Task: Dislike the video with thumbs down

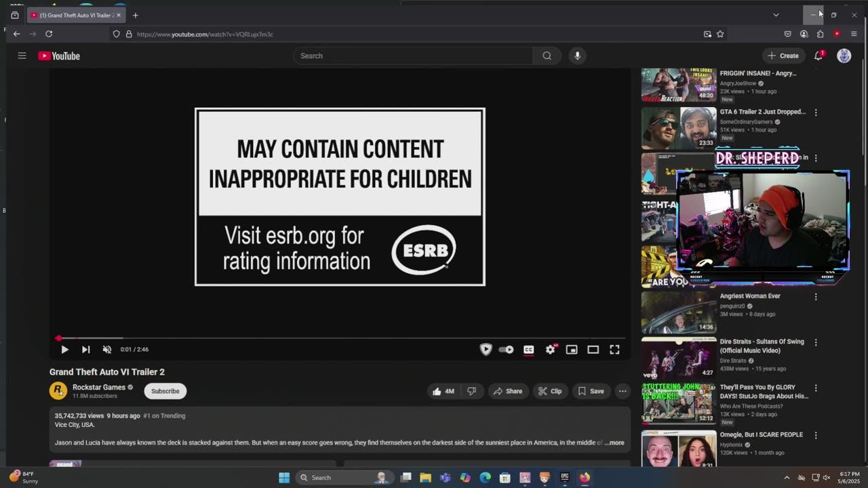Action: (x=471, y=391)
